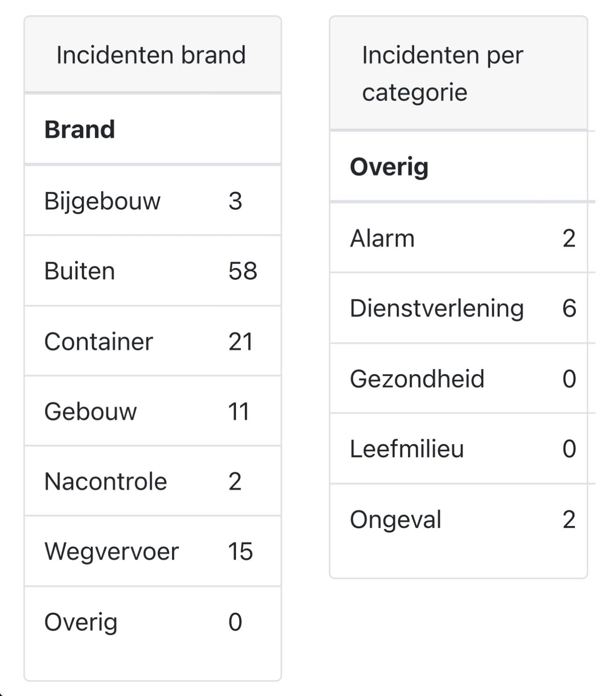Click the Gebouw row label

pyautogui.click(x=91, y=412)
